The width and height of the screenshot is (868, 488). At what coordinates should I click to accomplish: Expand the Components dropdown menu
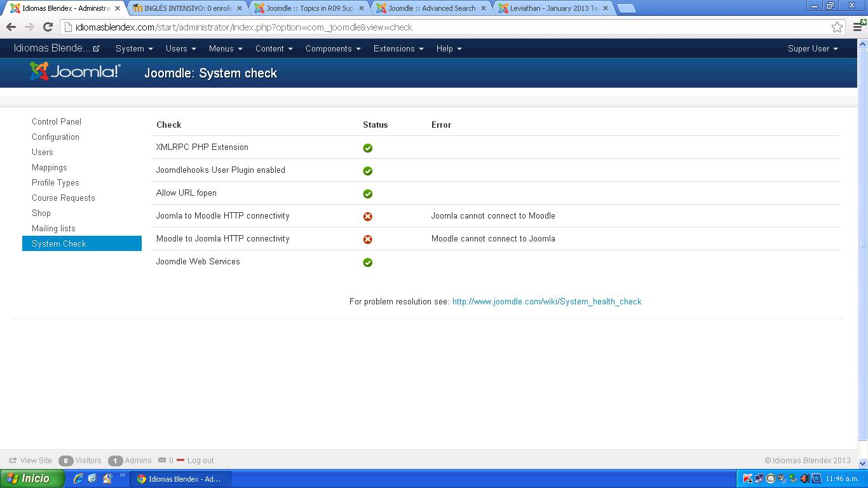(332, 49)
